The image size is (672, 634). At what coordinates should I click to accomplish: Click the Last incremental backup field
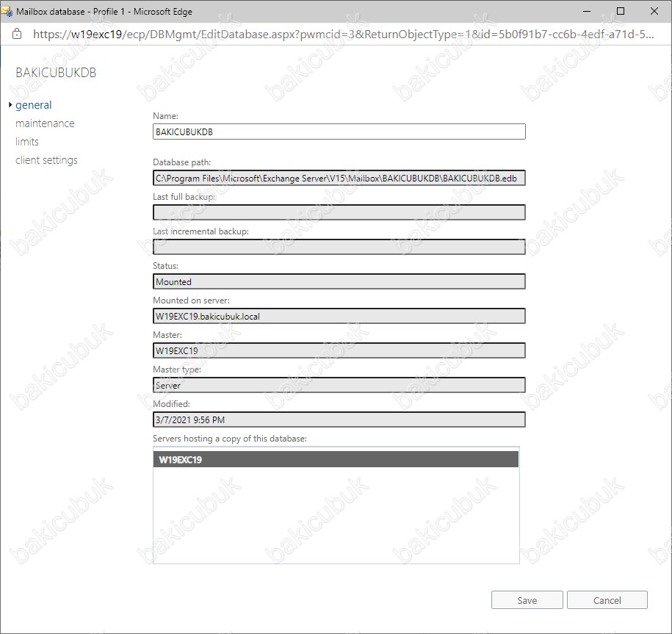(339, 247)
